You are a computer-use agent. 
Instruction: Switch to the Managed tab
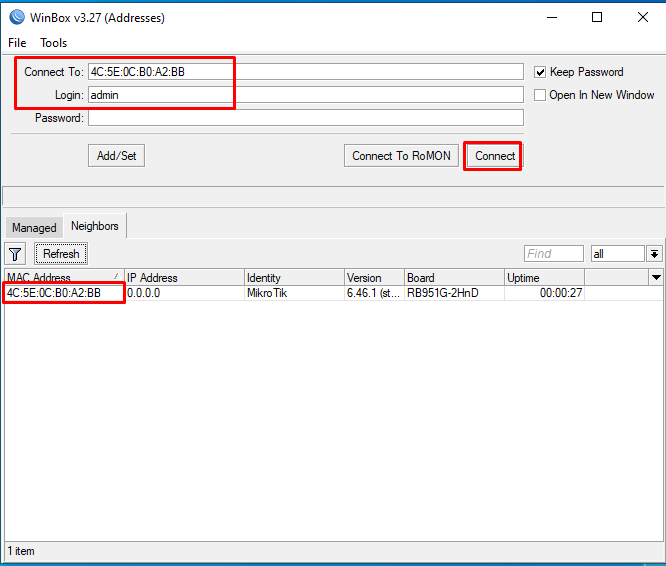34,228
